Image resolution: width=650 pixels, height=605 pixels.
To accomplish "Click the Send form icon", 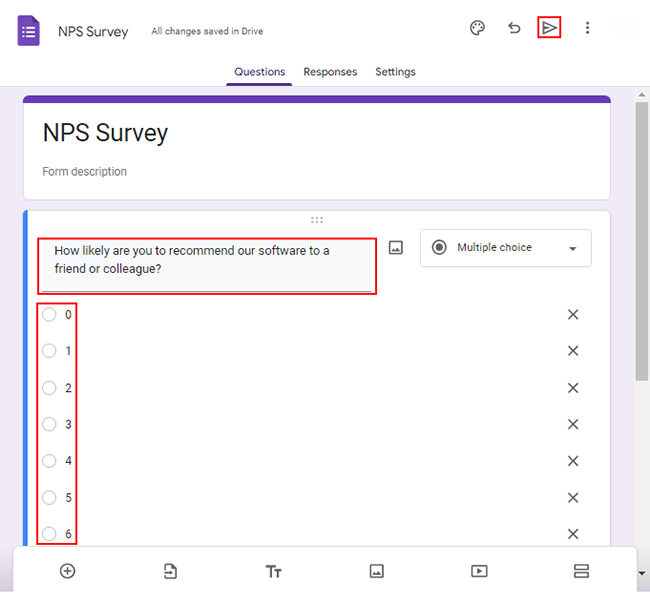I will tap(549, 28).
